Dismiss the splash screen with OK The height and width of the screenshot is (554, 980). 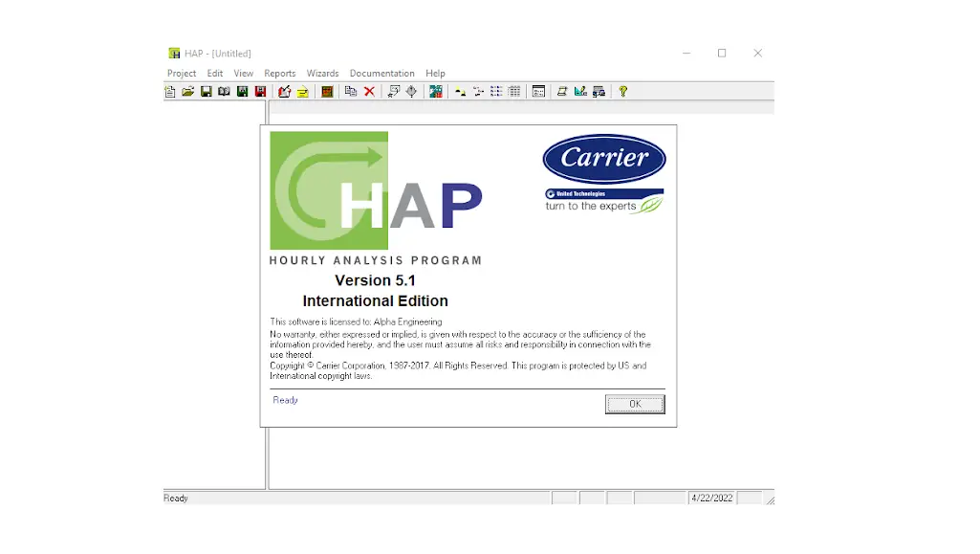tap(635, 403)
